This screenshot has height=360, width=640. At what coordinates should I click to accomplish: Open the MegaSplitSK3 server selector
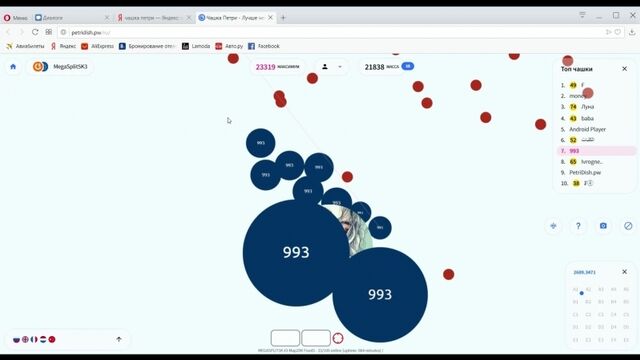(60, 67)
